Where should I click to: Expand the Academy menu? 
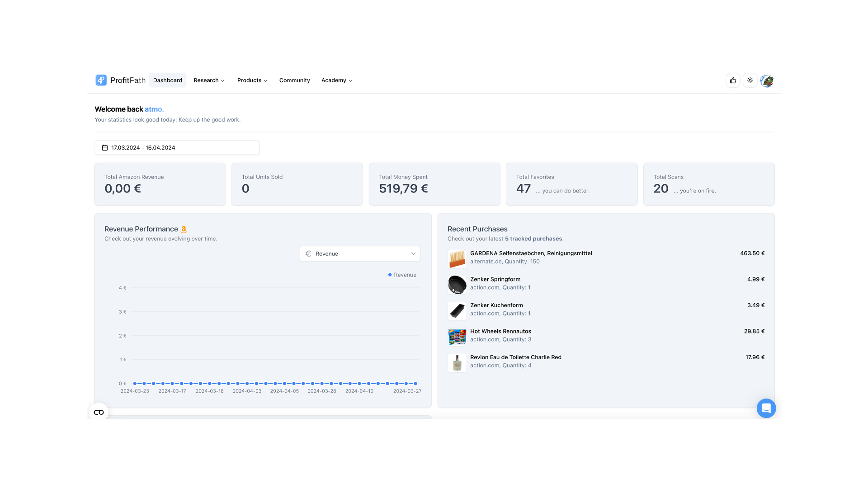click(x=337, y=80)
